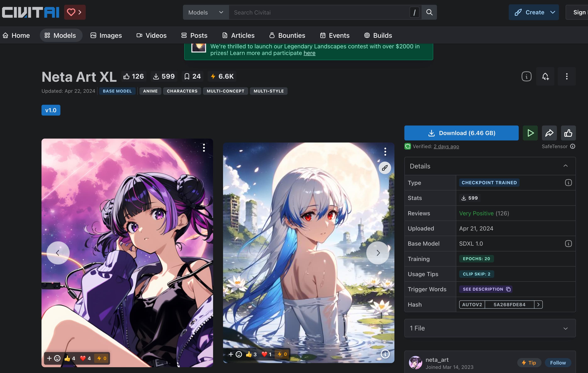Share the model using the share icon

(x=549, y=133)
